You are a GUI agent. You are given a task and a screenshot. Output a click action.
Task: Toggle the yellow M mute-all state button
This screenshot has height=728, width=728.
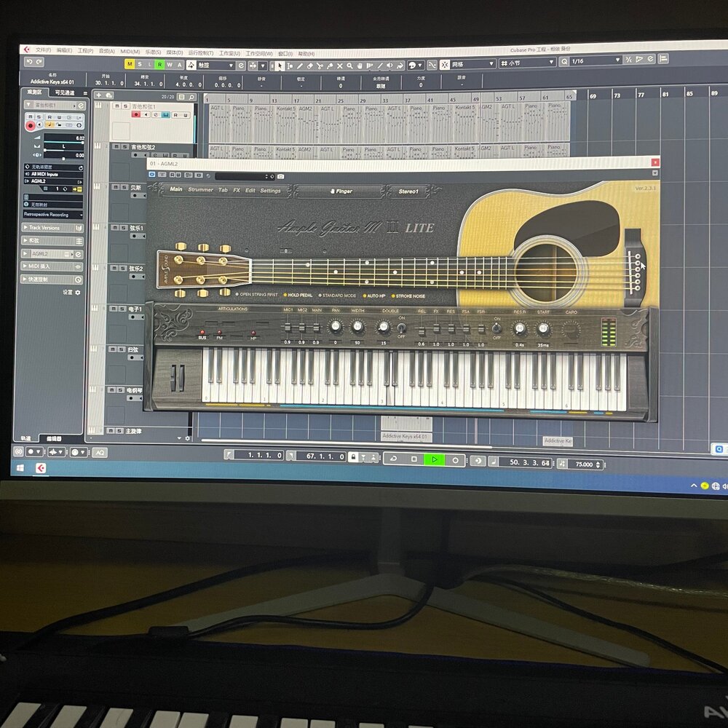coord(130,64)
